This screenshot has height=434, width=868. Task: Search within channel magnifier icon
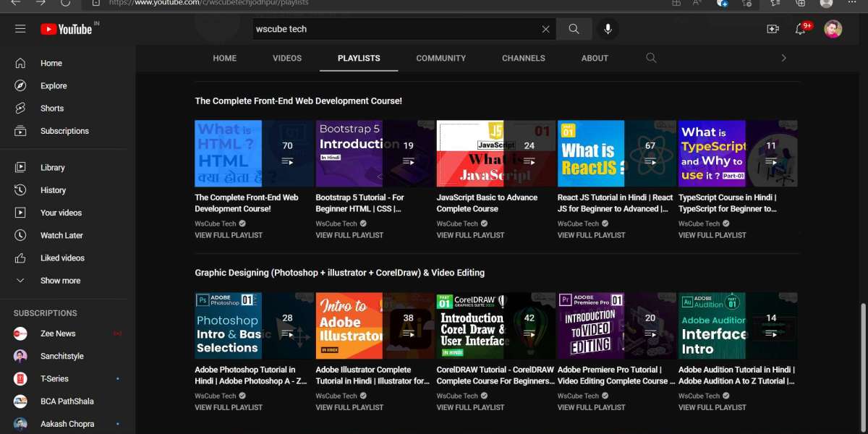[651, 58]
